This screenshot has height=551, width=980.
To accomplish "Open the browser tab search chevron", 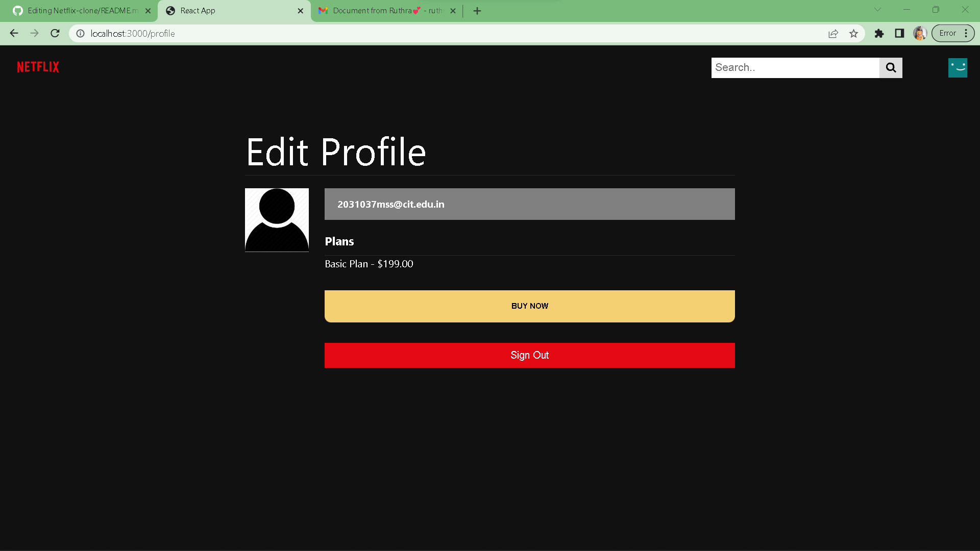I will pyautogui.click(x=877, y=10).
